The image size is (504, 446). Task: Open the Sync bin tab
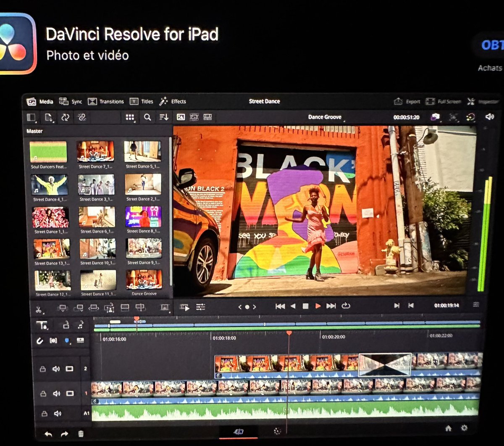(71, 102)
